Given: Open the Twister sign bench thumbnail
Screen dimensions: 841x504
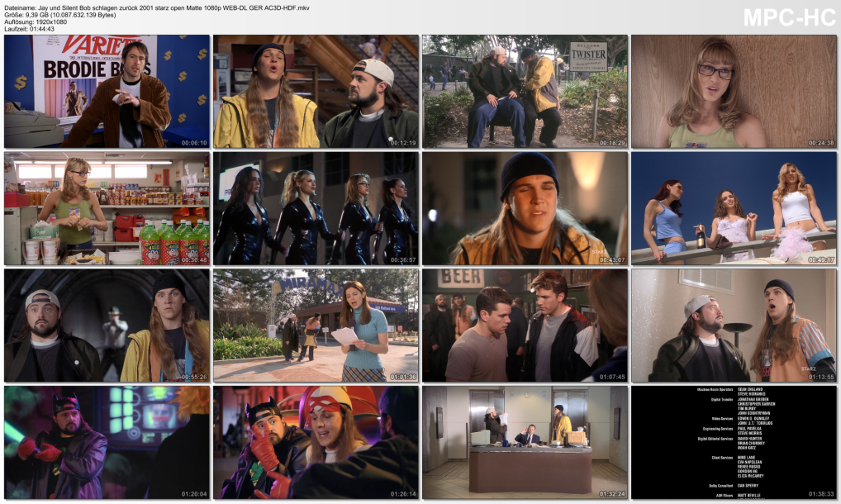Looking at the screenshot, I should coord(525,91).
